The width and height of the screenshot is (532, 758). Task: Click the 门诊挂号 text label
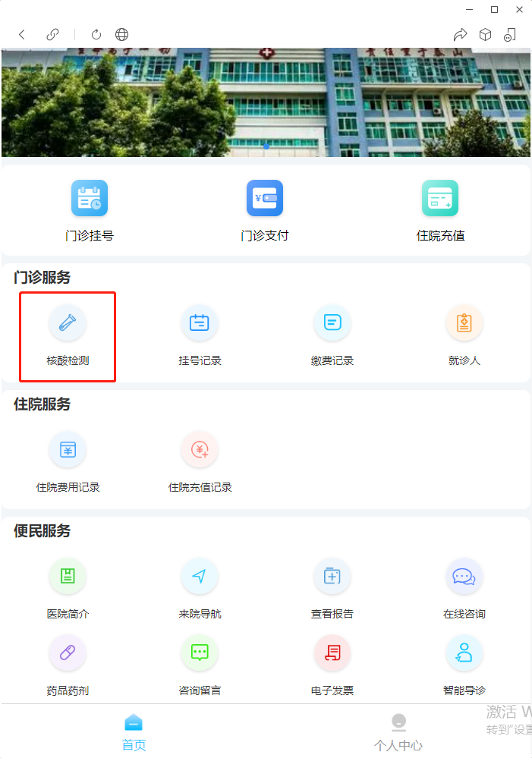(90, 235)
